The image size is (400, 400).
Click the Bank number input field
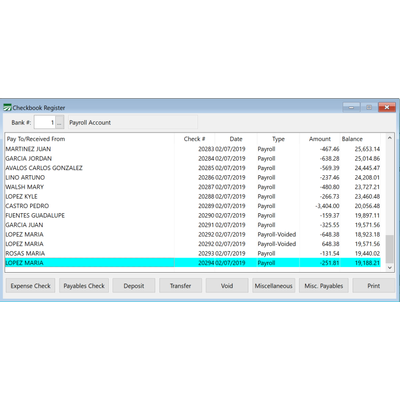coord(45,122)
